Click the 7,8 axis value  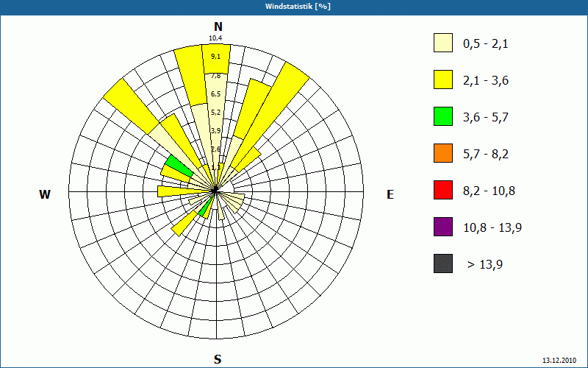point(215,76)
